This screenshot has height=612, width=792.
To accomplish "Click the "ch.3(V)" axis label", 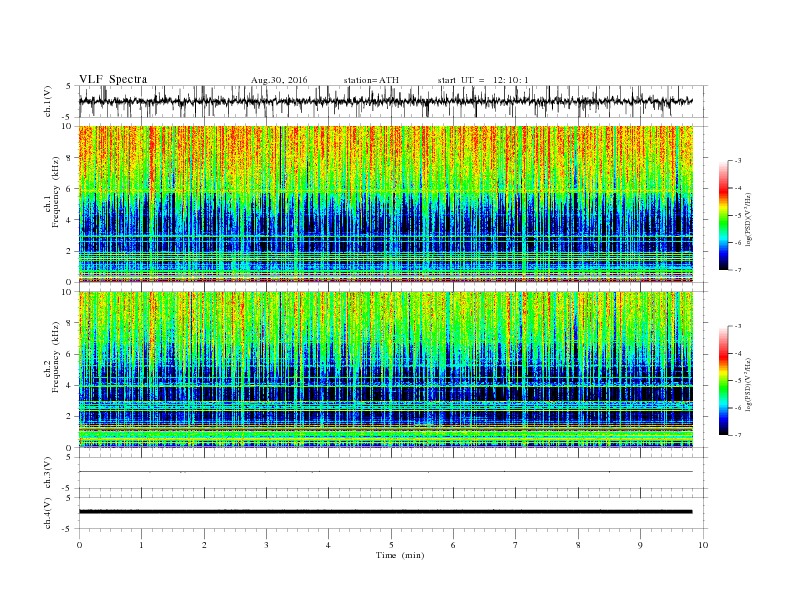I will pos(48,473).
